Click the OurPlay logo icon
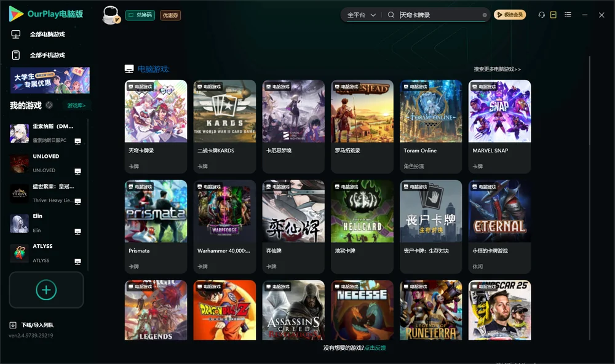615x364 pixels. click(x=16, y=14)
